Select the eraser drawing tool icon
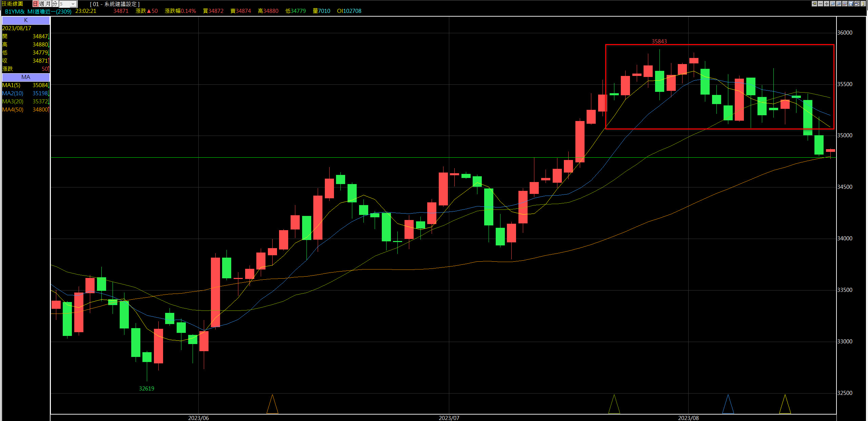Screen dimensions: 868x421 845,4
